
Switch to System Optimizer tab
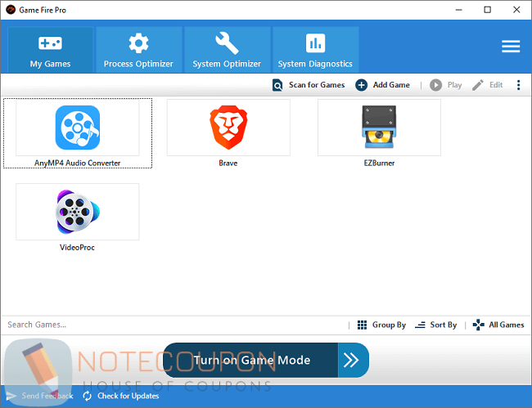point(227,50)
